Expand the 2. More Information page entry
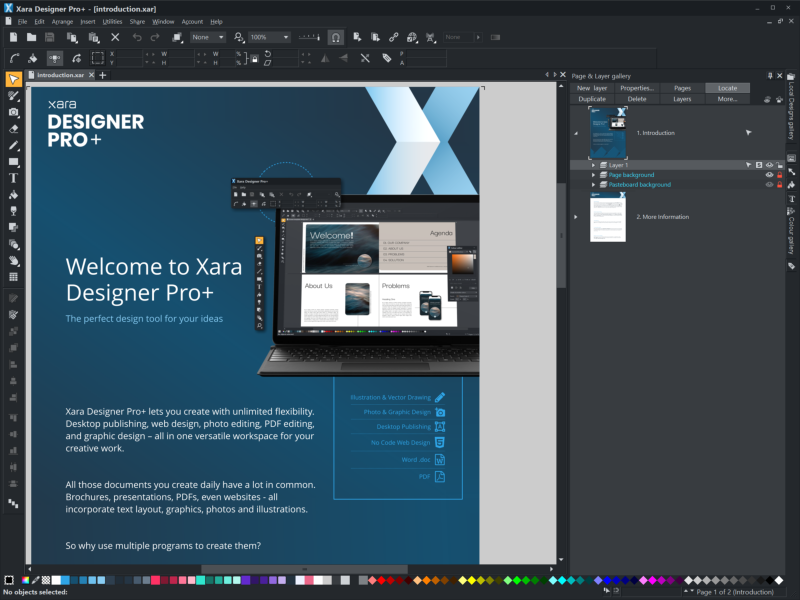This screenshot has height=600, width=800. [x=575, y=216]
